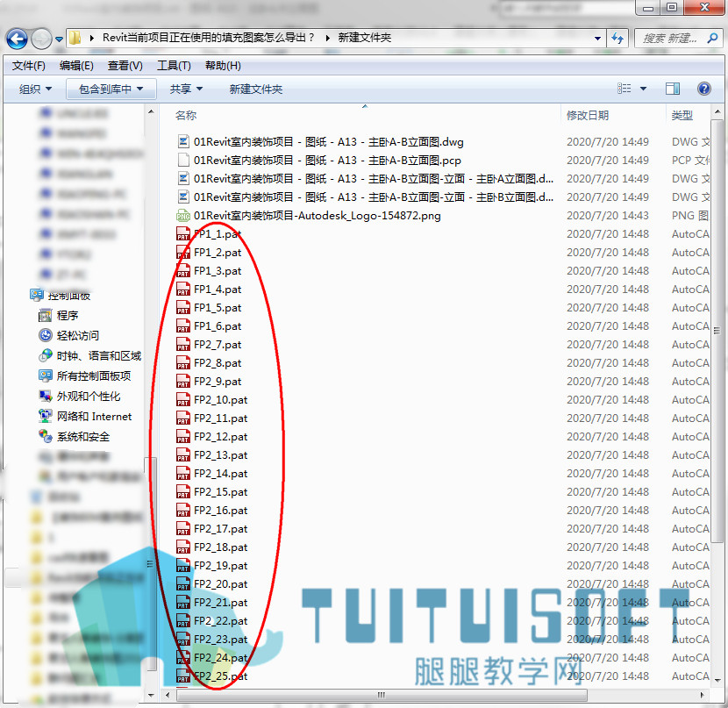
Task: Select the FP1_1.pat file icon
Action: [183, 234]
